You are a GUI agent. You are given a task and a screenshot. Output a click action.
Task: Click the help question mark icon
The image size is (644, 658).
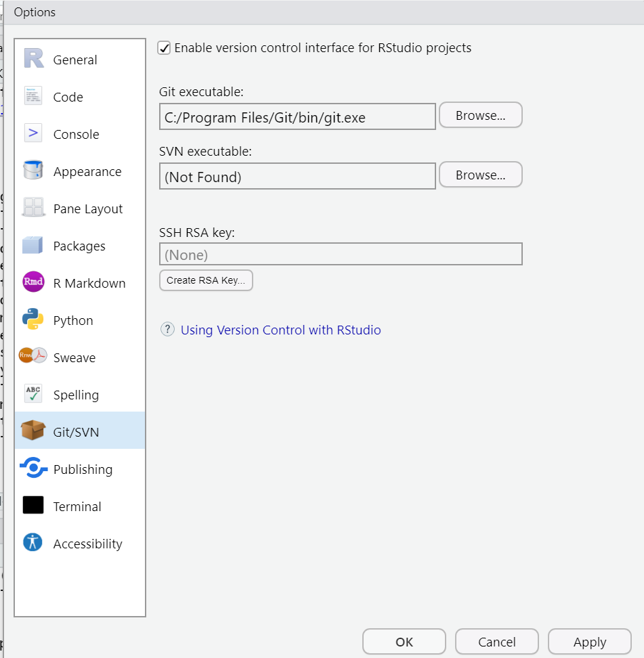[167, 329]
